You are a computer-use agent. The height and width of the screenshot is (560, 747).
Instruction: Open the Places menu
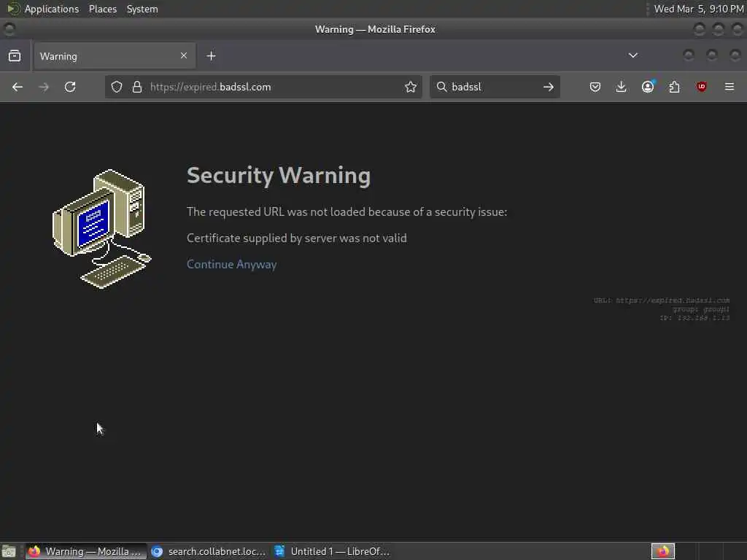103,9
